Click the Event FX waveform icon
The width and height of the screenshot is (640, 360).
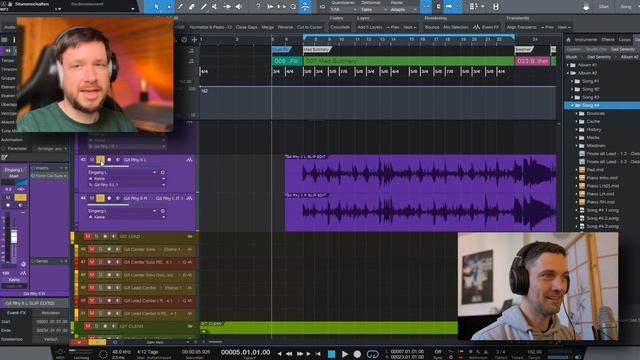pos(476,27)
